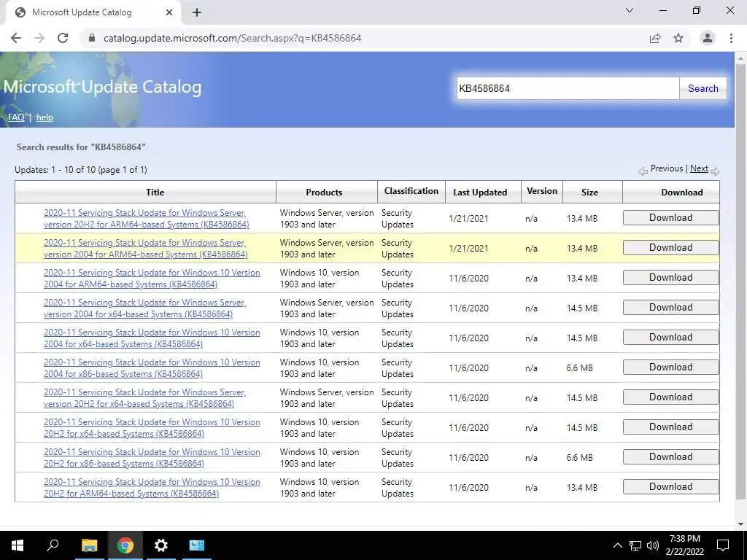Screen dimensions: 747x560
Task: Open Windows 10 Version 2004 x86 link
Action: tap(152, 368)
